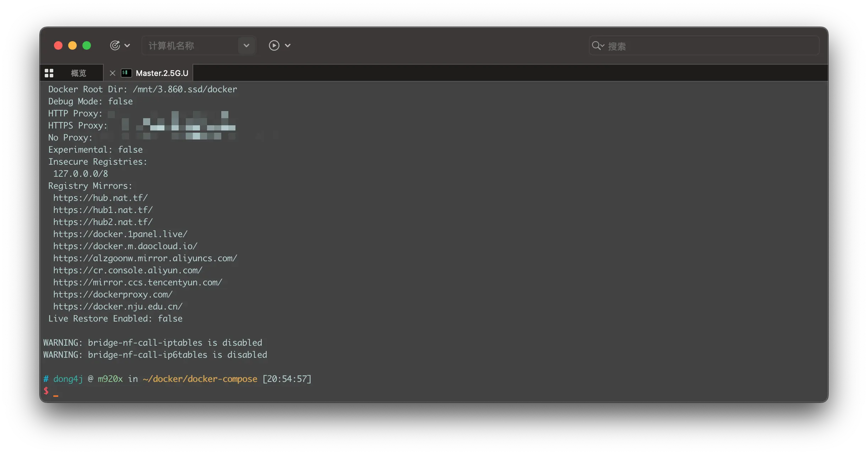Click the run script play icon

click(274, 45)
